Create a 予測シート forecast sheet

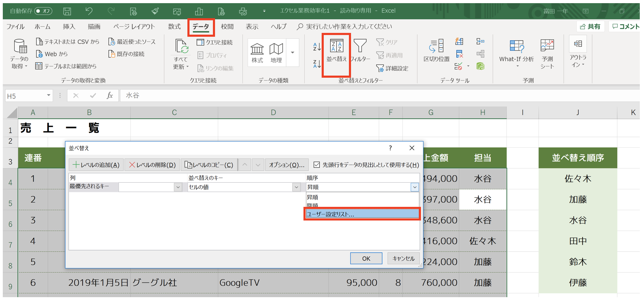547,54
